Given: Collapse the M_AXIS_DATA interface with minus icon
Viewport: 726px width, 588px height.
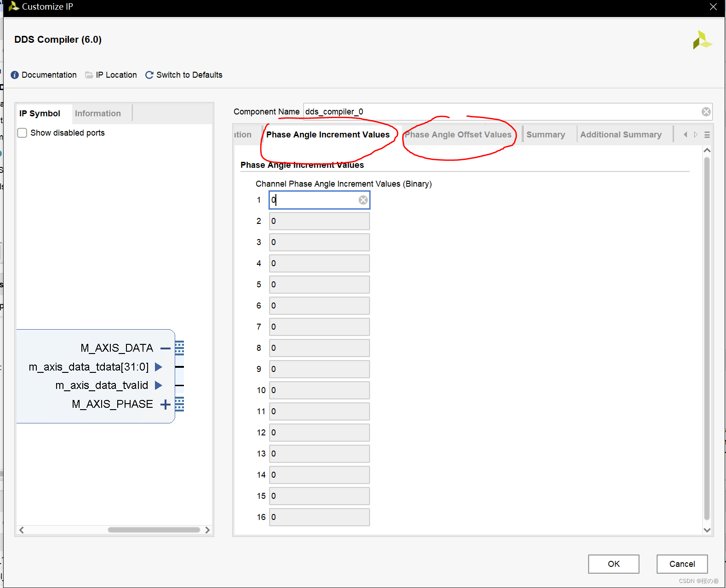Looking at the screenshot, I should click(x=165, y=348).
